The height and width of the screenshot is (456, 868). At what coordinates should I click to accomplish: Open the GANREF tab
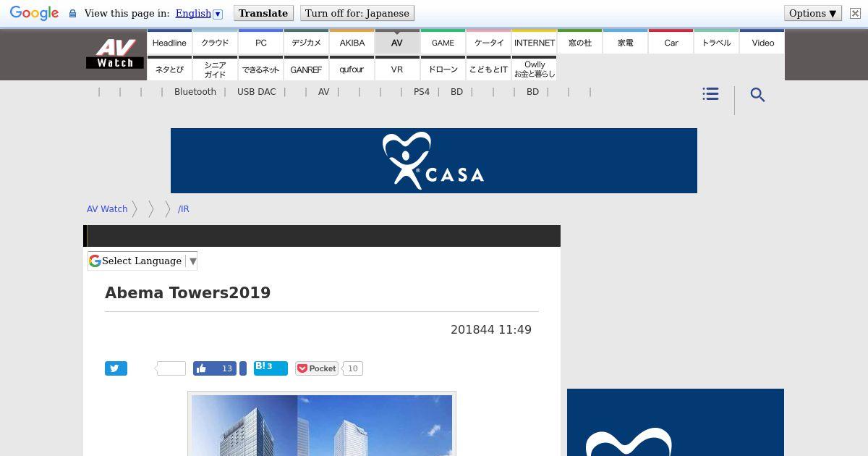click(x=307, y=69)
